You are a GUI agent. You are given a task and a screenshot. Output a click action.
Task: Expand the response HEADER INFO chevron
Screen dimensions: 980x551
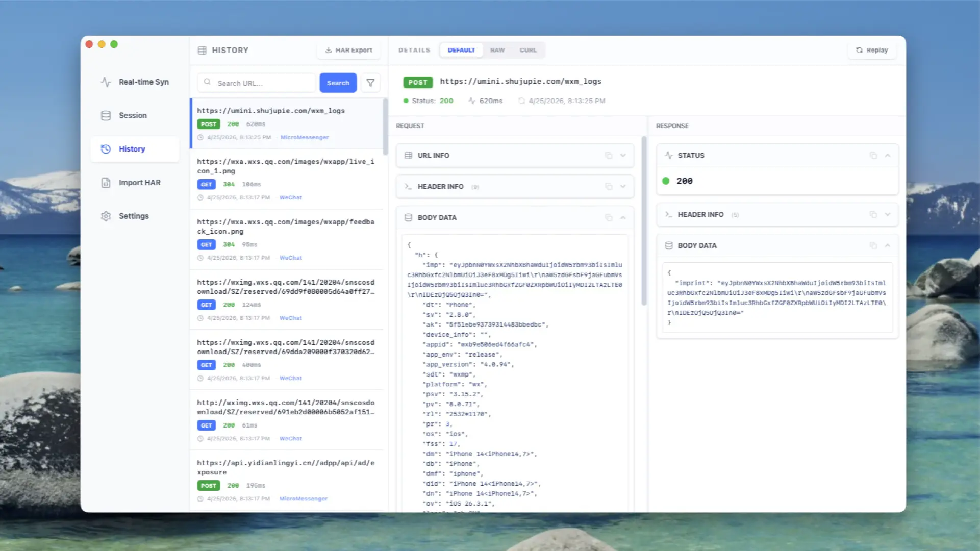click(888, 215)
